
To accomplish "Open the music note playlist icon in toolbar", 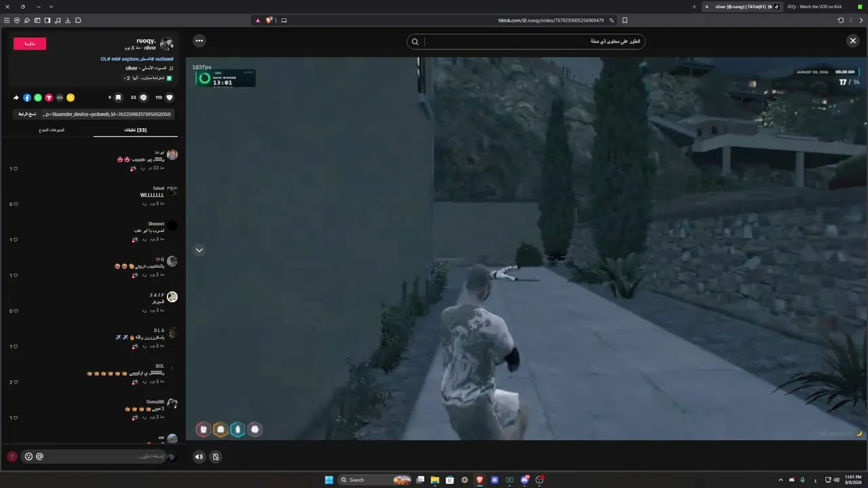I will pyautogui.click(x=58, y=20).
